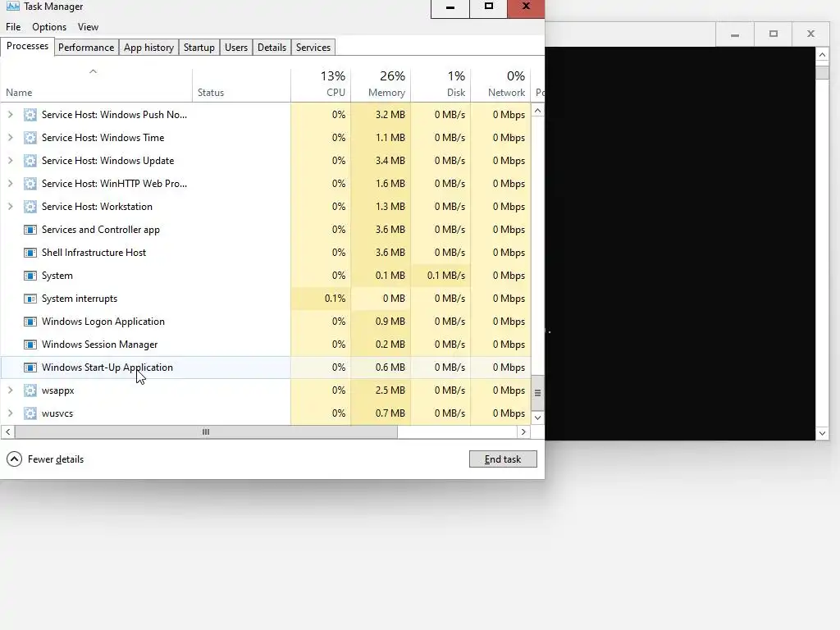Click the Windows Session Manager icon
The image size is (840, 630).
tap(30, 345)
